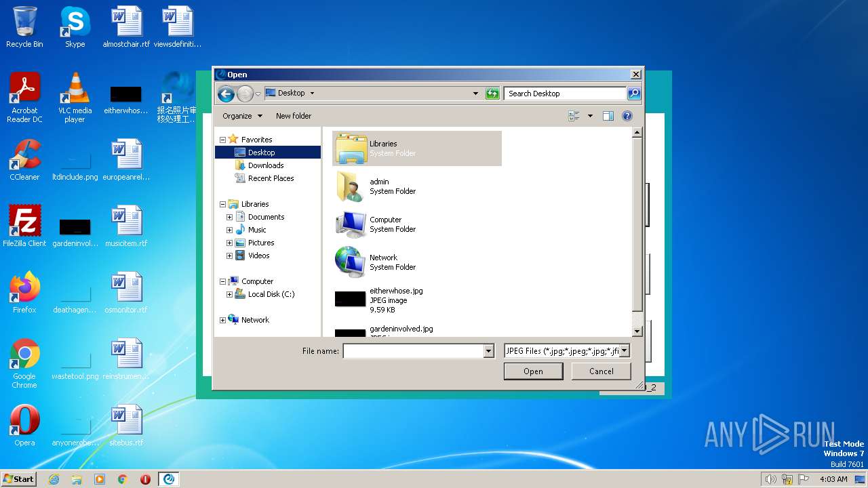
Task: Select Acrobat Reader DC desktop icon
Action: click(x=24, y=98)
